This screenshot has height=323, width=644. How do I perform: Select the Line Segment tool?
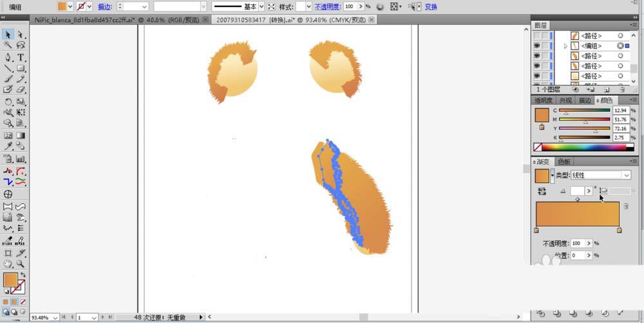pos(8,68)
